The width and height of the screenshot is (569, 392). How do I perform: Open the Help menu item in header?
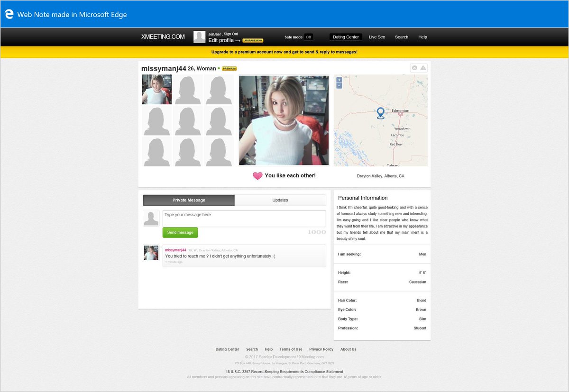tap(422, 37)
